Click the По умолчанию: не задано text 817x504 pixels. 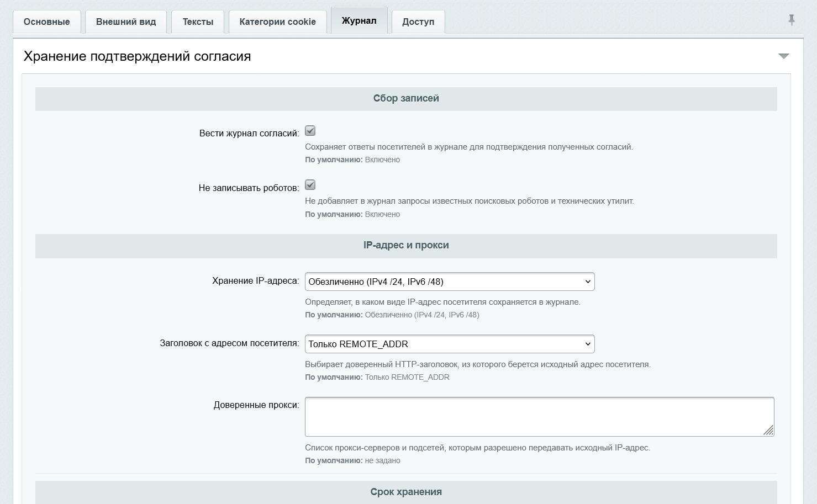(352, 460)
